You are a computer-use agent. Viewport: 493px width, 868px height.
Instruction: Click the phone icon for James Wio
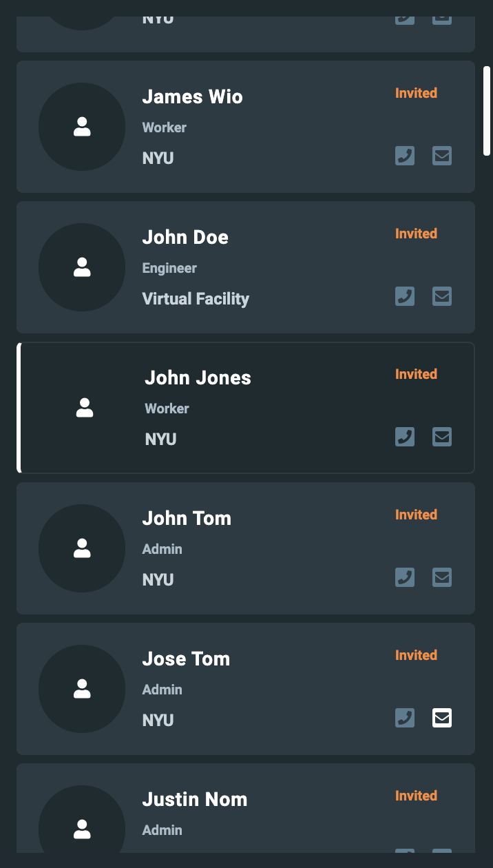(405, 156)
